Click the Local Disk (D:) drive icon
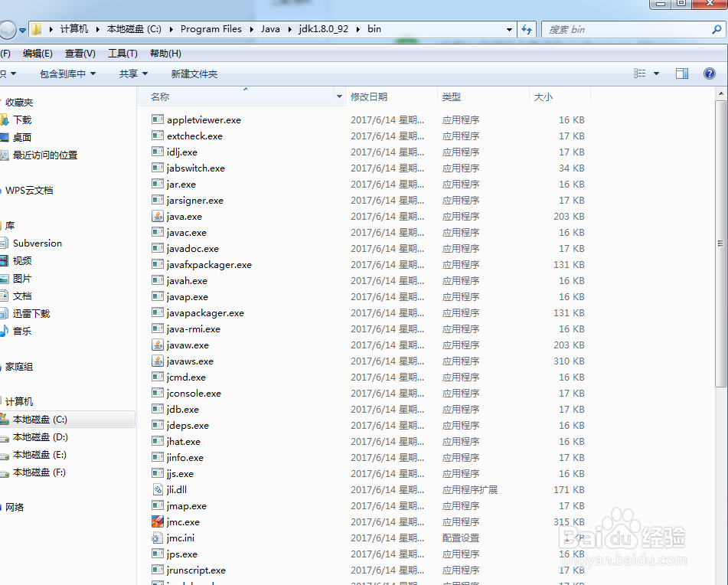The width and height of the screenshot is (728, 585). click(4, 437)
